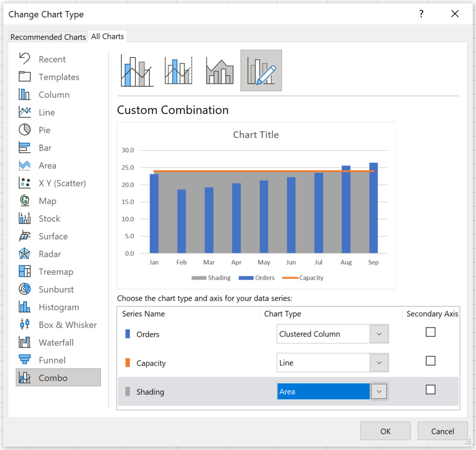The width and height of the screenshot is (476, 450).
Task: Check Secondary Axis for Shading series
Action: [430, 389]
